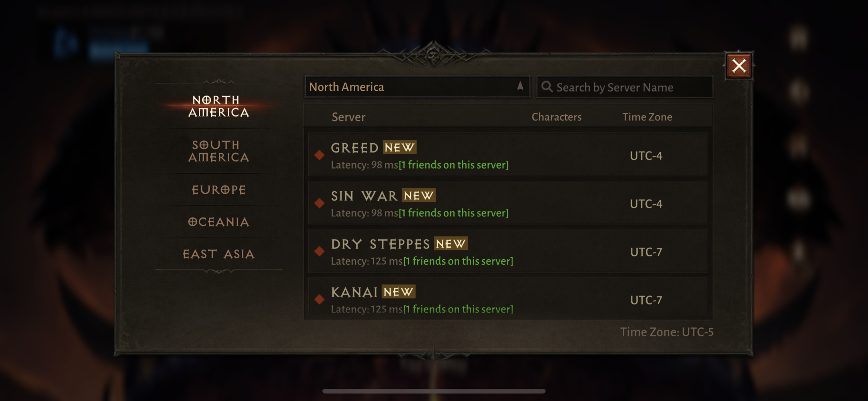Click the red diamond icon for Kanai server
The image size is (868, 401).
point(320,299)
